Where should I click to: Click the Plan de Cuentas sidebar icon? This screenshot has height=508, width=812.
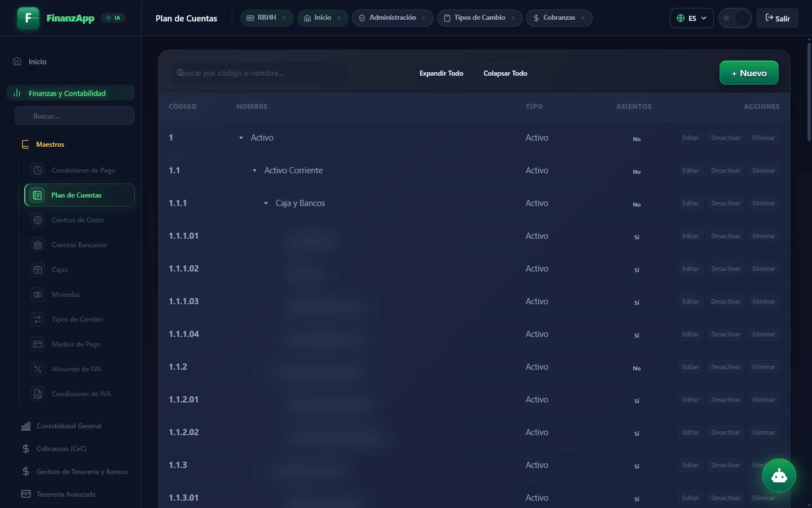37,195
